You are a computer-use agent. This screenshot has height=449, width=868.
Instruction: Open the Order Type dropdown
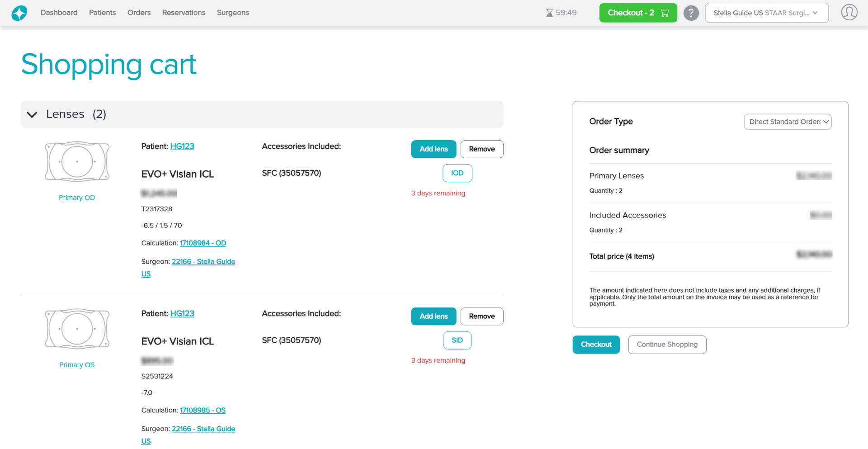point(787,122)
